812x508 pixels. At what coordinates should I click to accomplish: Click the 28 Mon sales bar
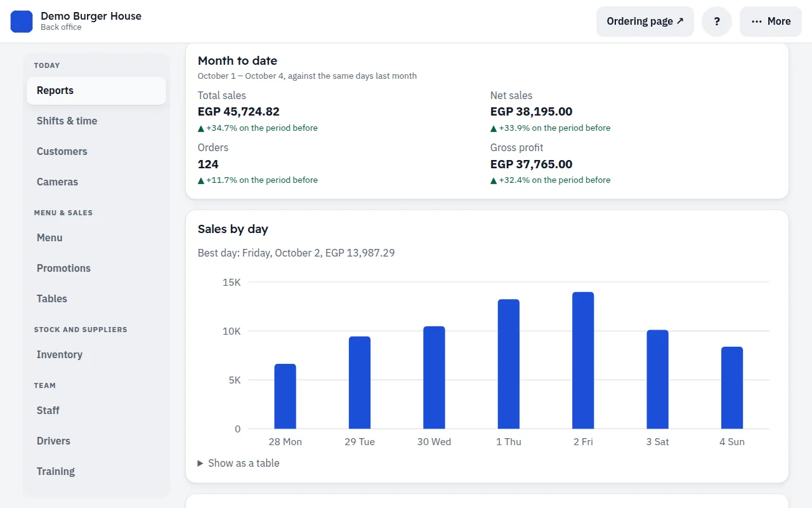click(x=285, y=396)
